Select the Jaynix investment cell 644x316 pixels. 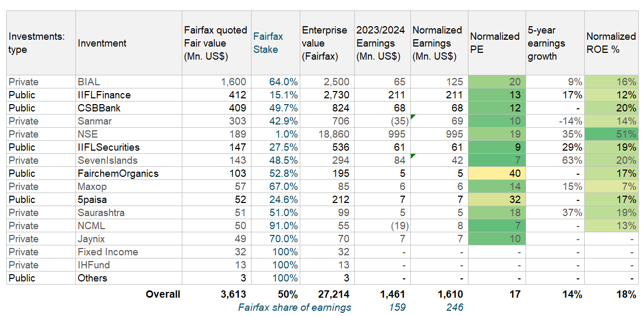pos(128,239)
